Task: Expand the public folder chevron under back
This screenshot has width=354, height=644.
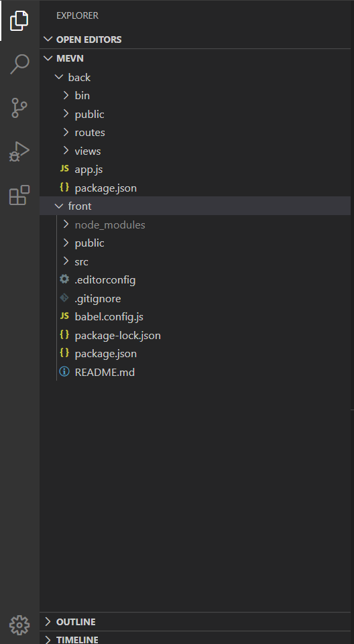Action: [66, 114]
